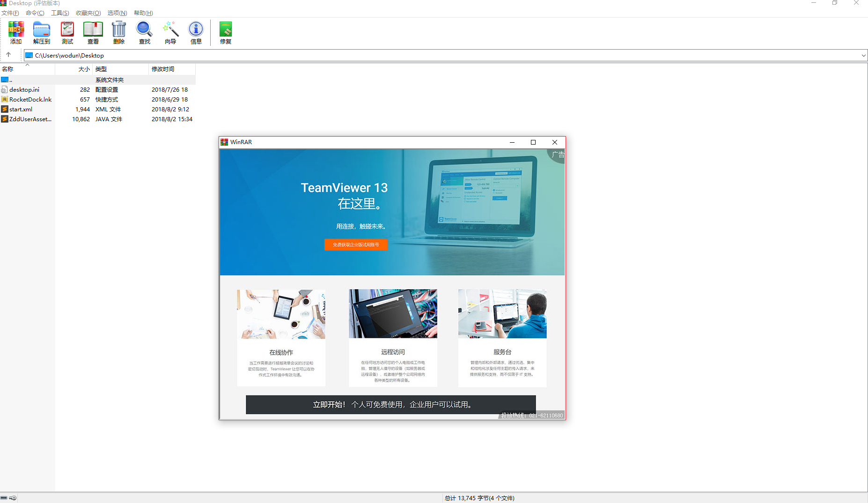Open the File (文件) menu
Image resolution: width=868 pixels, height=503 pixels.
[10, 13]
